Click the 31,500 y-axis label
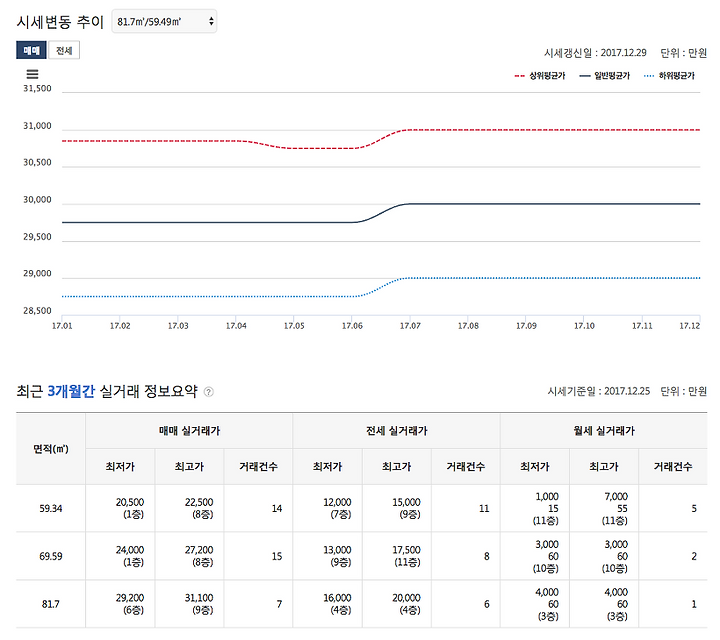This screenshot has height=640, width=720. coord(37,88)
